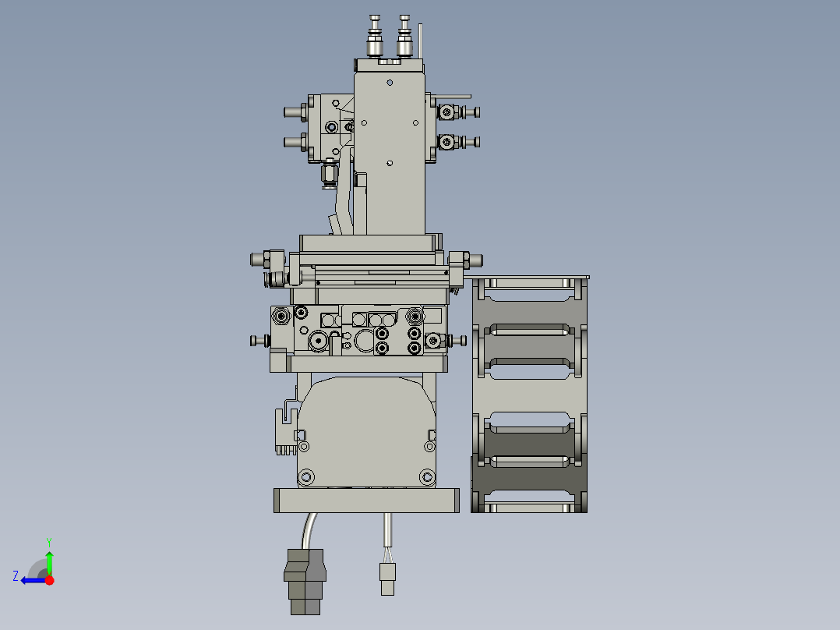
Task: Click the red X axis ball on triad
Action: [x=50, y=581]
